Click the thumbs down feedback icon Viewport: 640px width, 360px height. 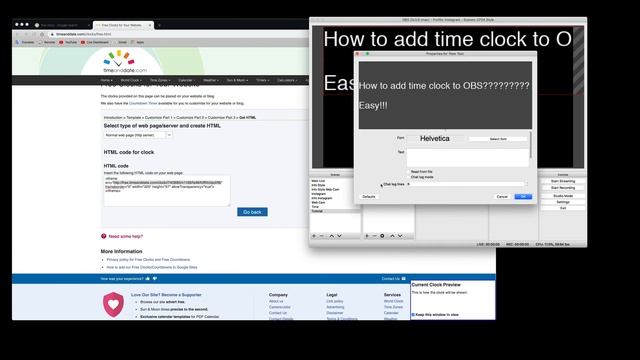[155, 278]
